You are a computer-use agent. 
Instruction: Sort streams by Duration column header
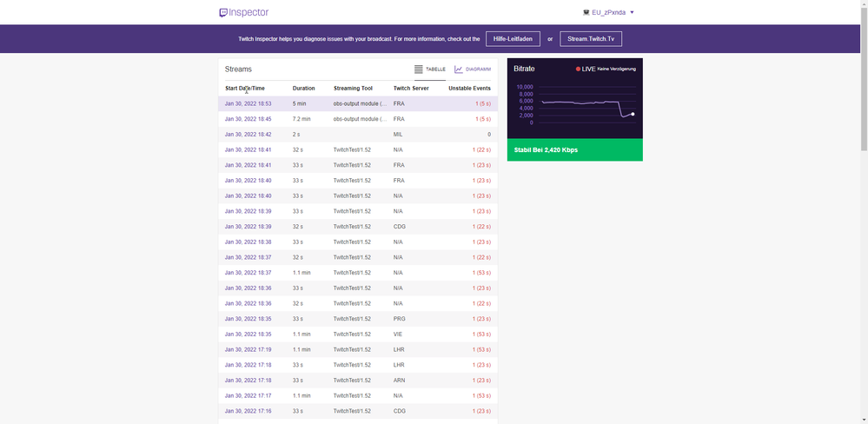[303, 88]
